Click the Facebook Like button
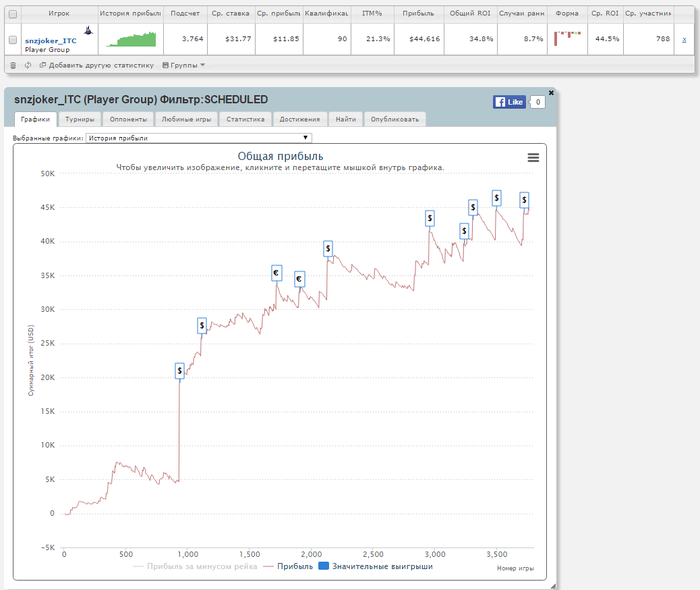Viewport: 700px width, 590px height. [509, 102]
